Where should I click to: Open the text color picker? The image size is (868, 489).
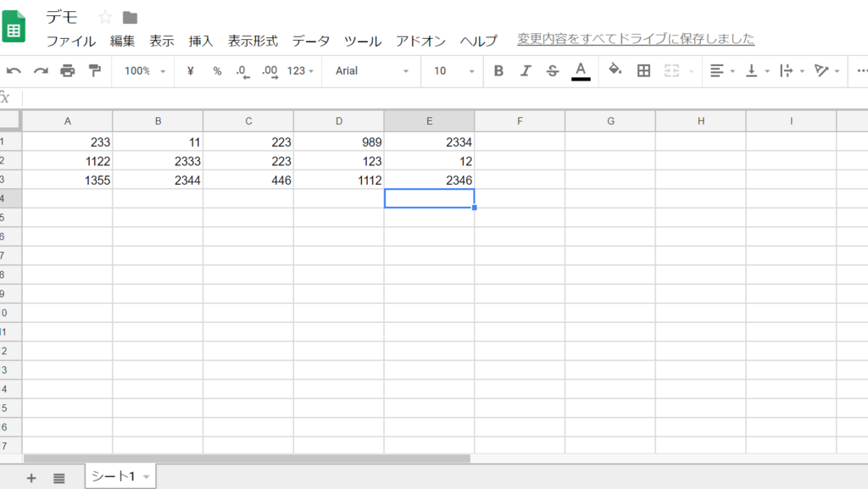[x=580, y=71]
